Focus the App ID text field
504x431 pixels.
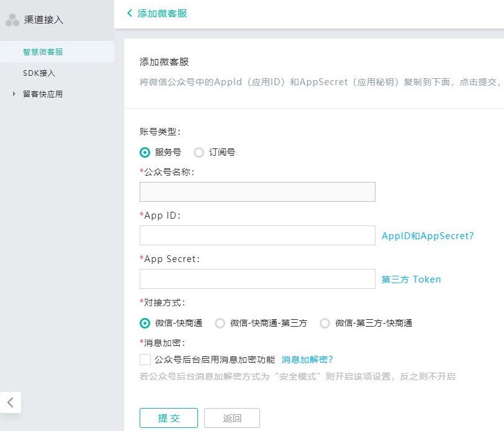(x=257, y=235)
